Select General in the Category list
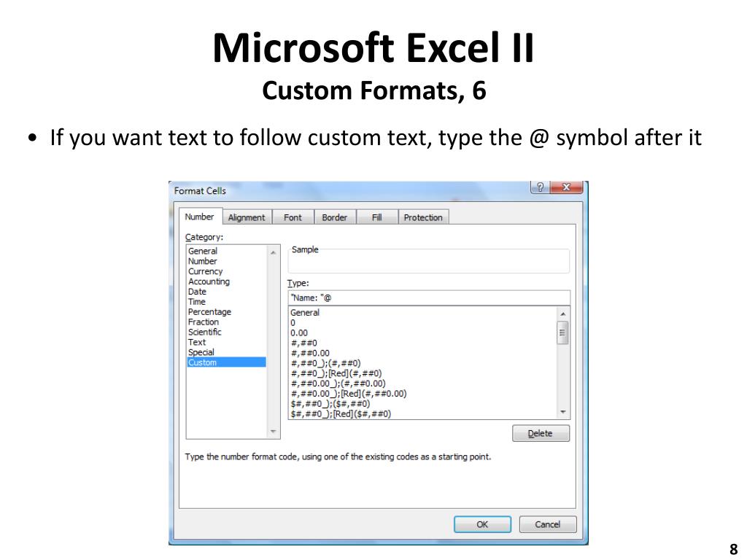The image size is (747, 560). pos(203,251)
